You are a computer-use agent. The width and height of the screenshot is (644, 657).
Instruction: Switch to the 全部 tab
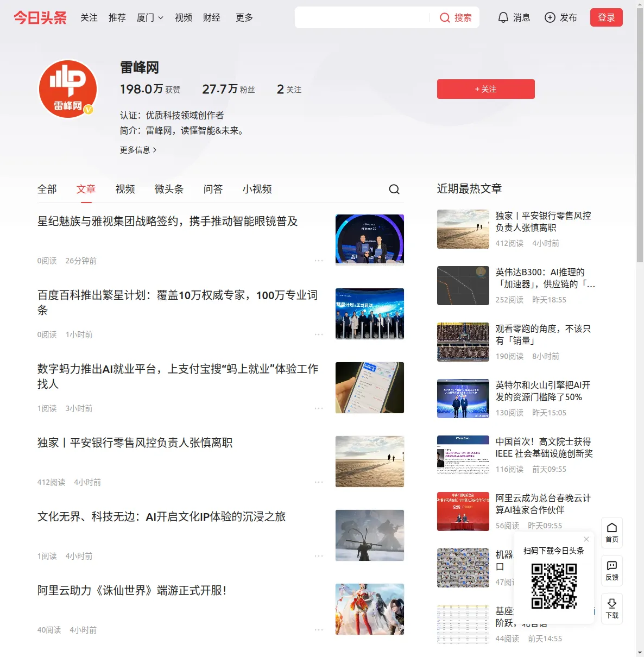click(47, 189)
